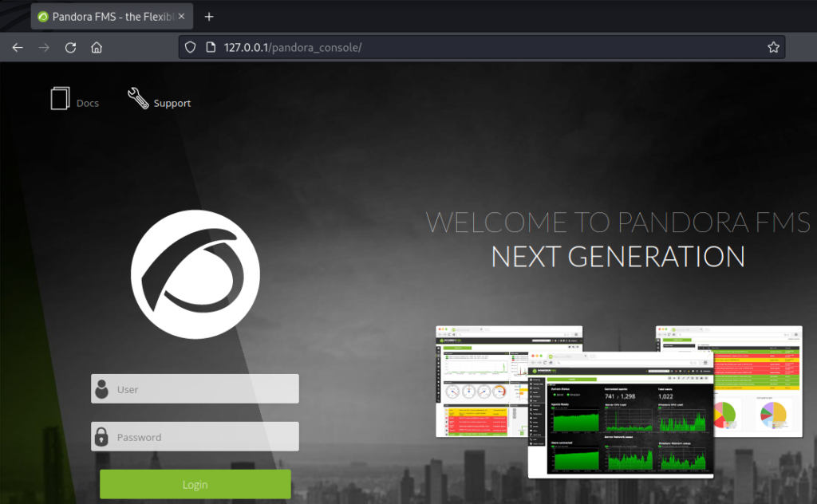The width and height of the screenshot is (817, 504).
Task: Close the Pandora FMS tab
Action: 181,16
